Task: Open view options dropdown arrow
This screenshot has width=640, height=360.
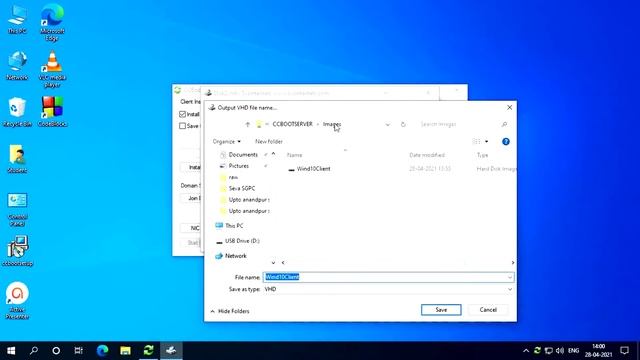Action: (487, 142)
